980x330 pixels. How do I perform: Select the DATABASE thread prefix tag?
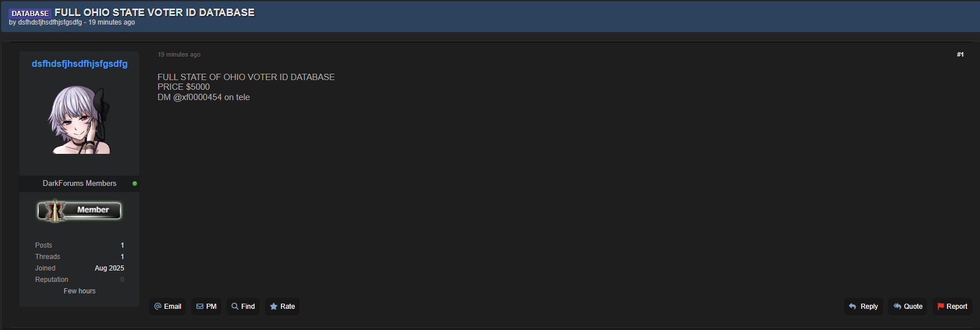point(30,13)
